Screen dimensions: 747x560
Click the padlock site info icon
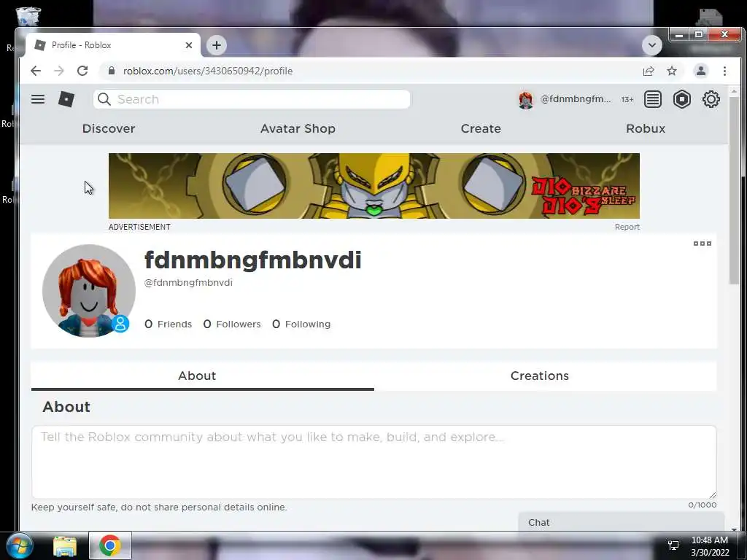[112, 71]
